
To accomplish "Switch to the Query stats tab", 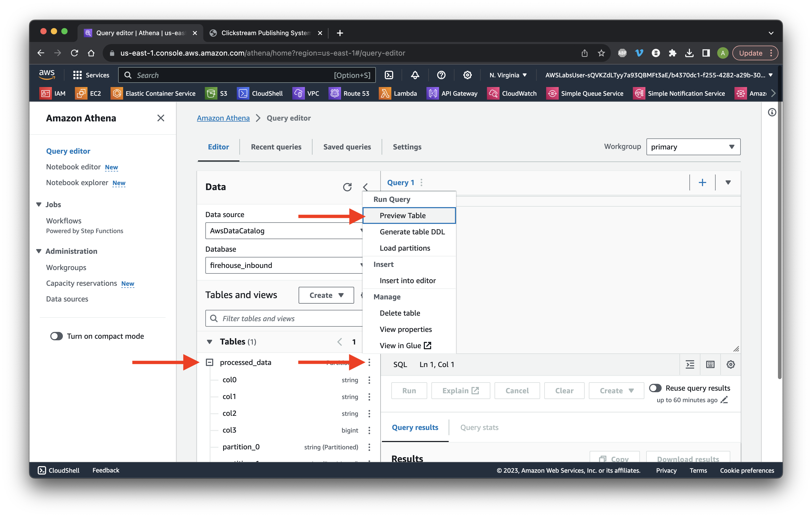I will 479,428.
